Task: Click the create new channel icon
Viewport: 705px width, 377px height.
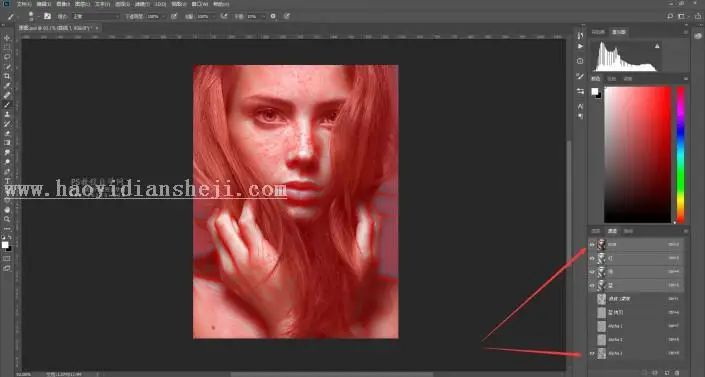Action: click(x=667, y=373)
